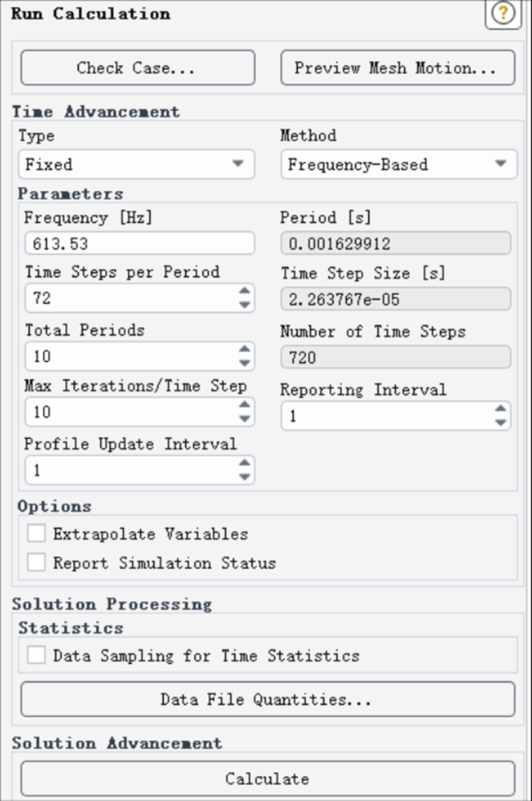Screen dimensions: 532x801
Task: Check Report Simulation Status
Action: tap(37, 563)
